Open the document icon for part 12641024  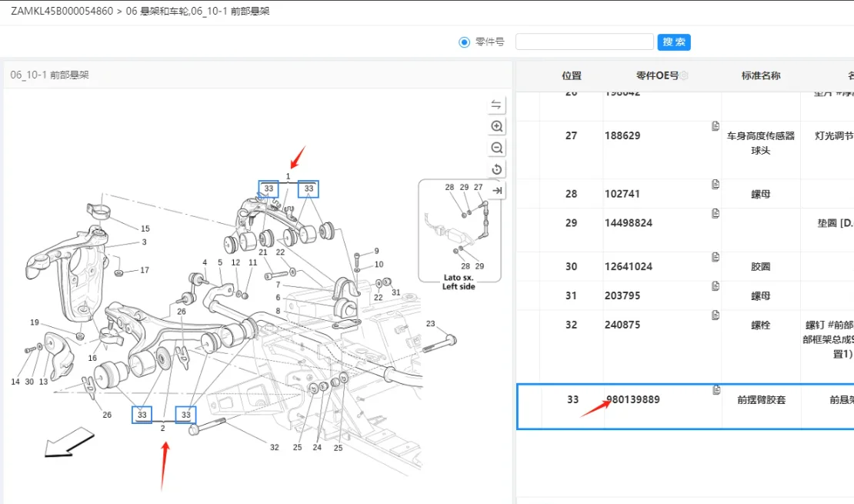coord(715,257)
